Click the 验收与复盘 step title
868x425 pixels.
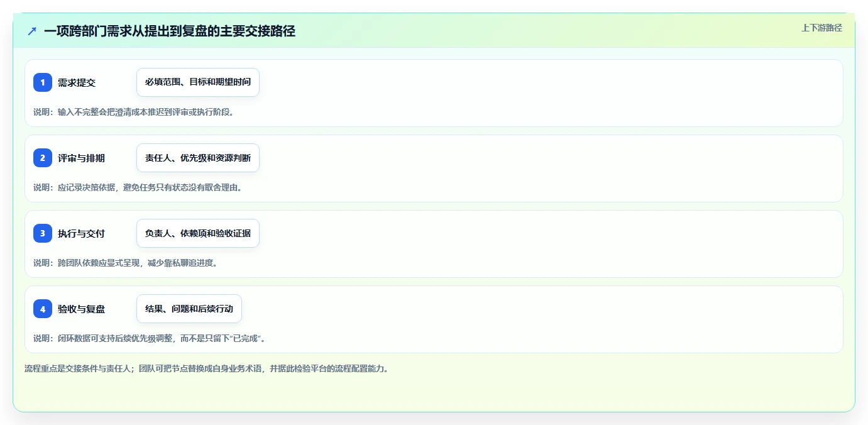(81, 309)
